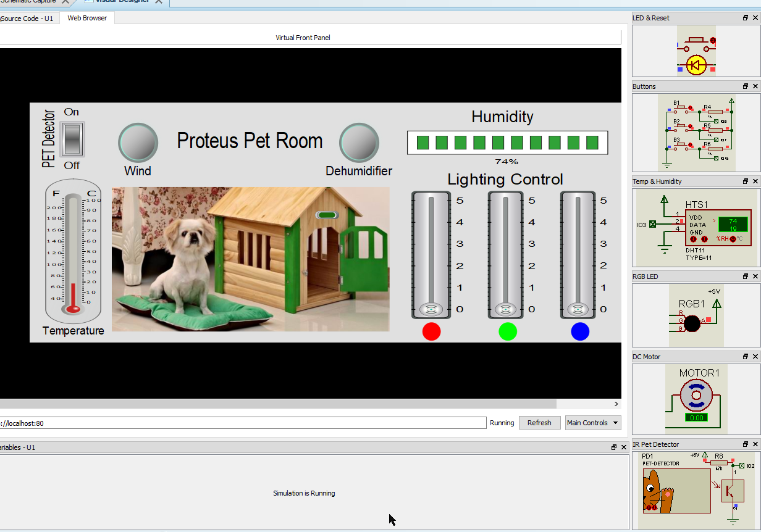Select MOTOR1 in the DC Motor panel
761x532 pixels.
pyautogui.click(x=697, y=395)
